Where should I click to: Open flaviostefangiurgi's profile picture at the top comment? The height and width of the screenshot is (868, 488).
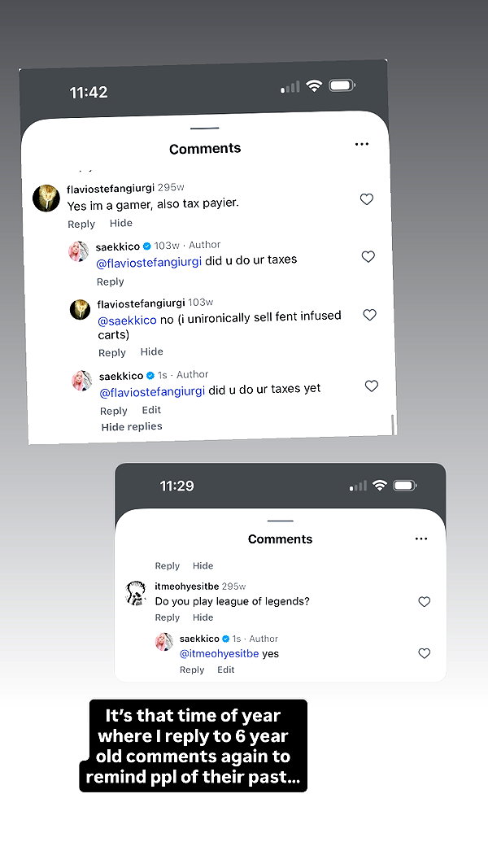46,198
